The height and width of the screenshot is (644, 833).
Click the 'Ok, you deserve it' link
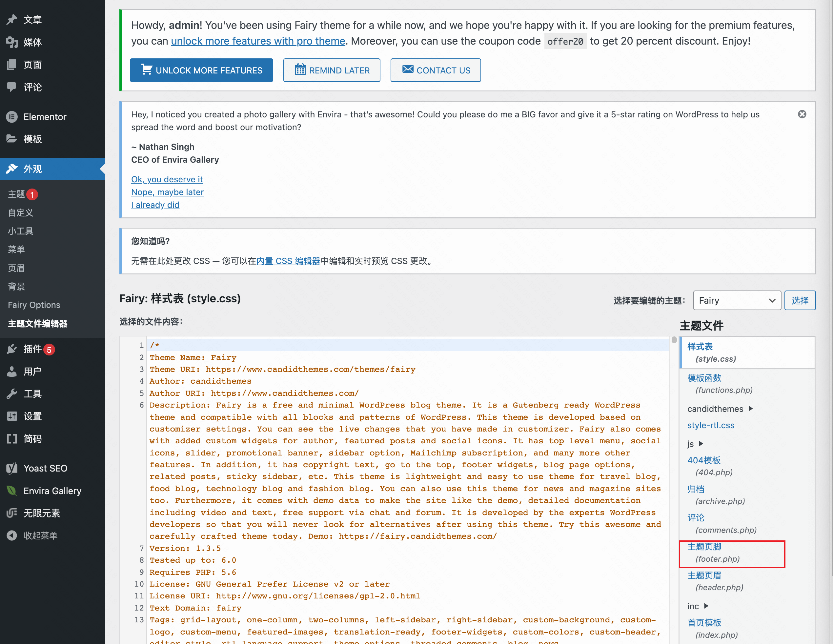tap(167, 179)
